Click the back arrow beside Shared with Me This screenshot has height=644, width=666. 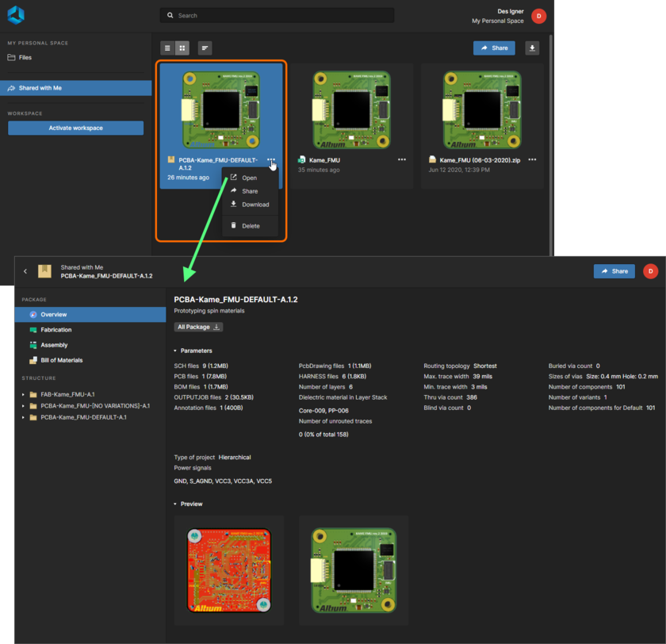[x=25, y=270]
